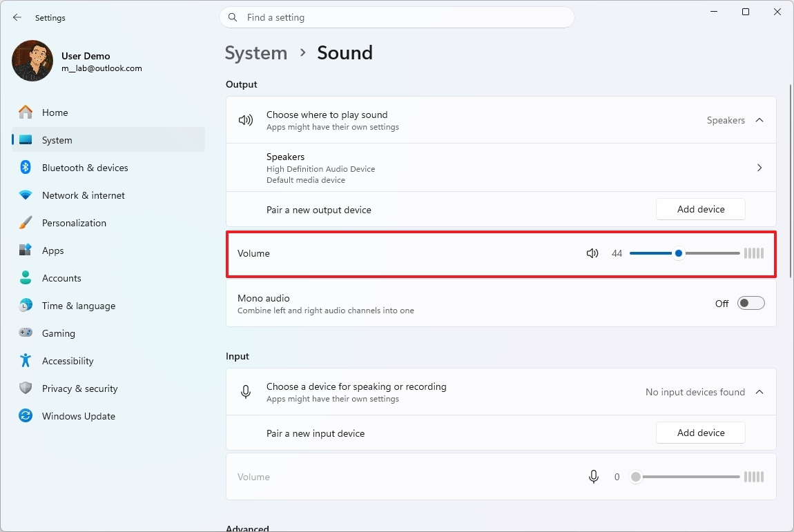This screenshot has height=532, width=794.
Task: Click the microphone input volume icon
Action: [593, 476]
